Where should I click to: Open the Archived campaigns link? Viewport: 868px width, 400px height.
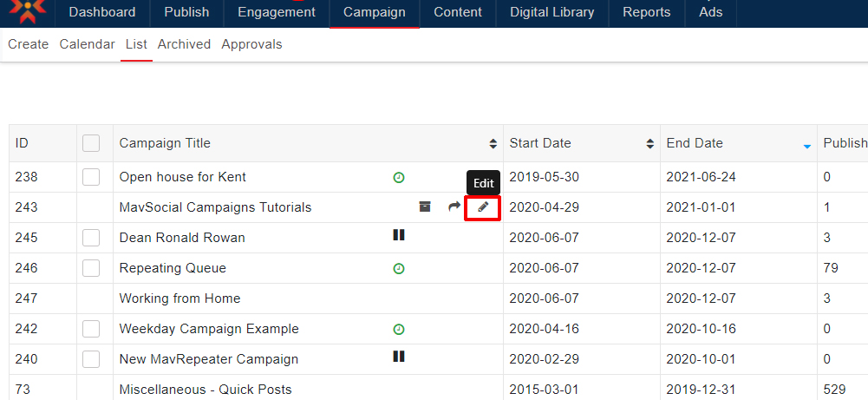[x=184, y=44]
